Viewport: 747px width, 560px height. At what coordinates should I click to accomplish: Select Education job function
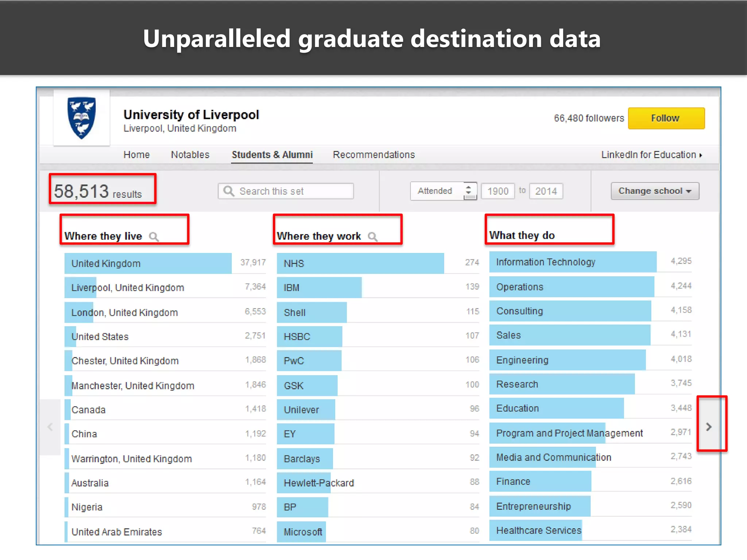point(591,408)
